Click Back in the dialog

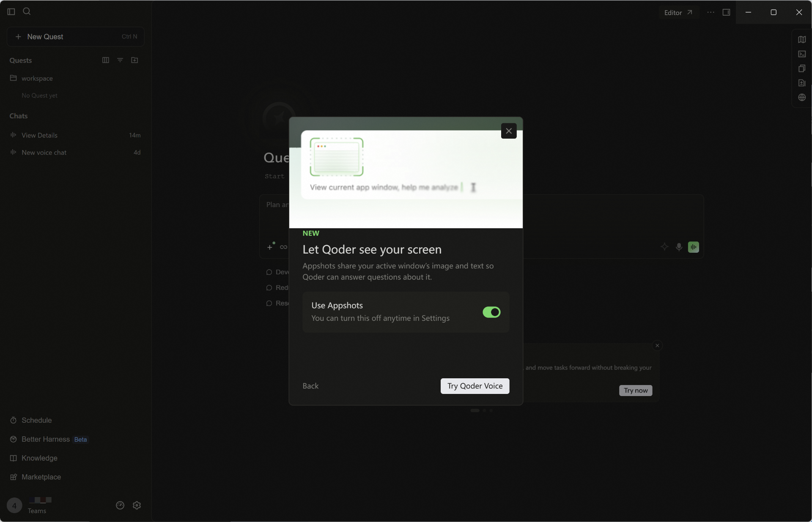(310, 386)
